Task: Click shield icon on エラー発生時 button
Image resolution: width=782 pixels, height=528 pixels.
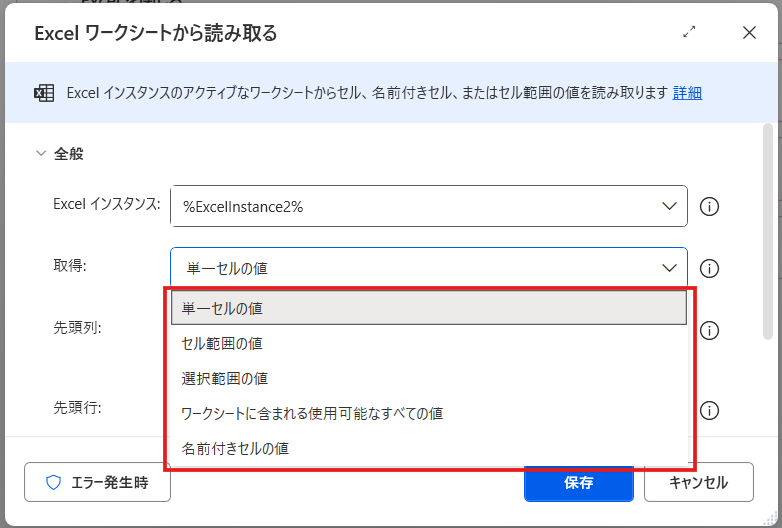Action: pyautogui.click(x=54, y=482)
